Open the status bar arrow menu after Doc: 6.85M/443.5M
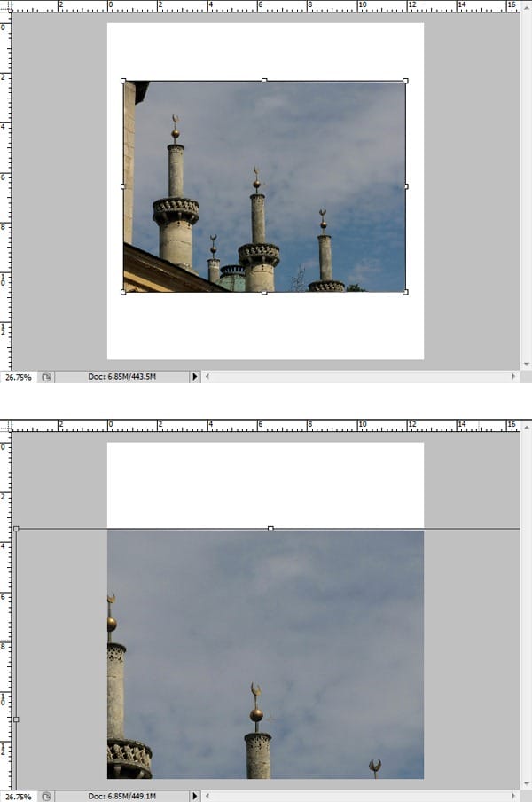 (195, 377)
